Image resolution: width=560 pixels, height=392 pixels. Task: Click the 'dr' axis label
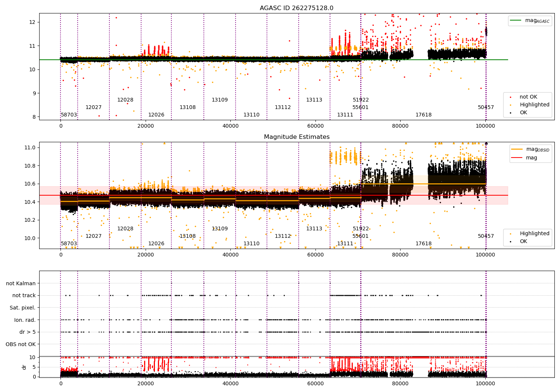24,367
